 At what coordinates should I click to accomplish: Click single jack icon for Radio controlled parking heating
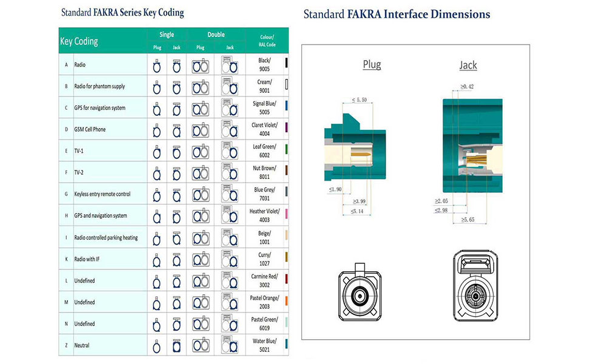point(177,238)
